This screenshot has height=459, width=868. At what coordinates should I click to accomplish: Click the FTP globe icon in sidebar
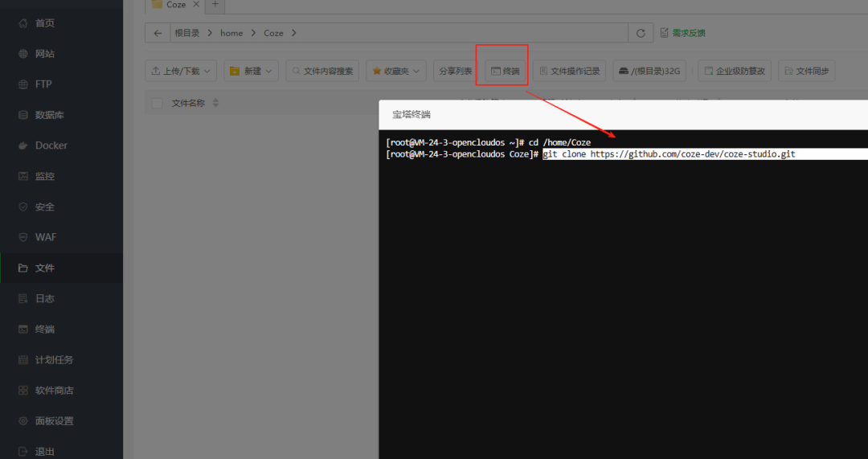pyautogui.click(x=23, y=84)
